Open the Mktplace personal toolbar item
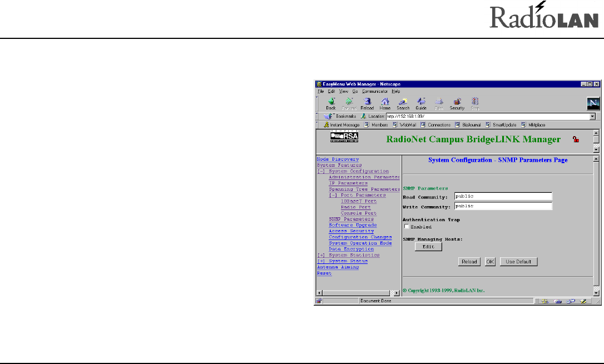604x364 pixels. coord(533,124)
